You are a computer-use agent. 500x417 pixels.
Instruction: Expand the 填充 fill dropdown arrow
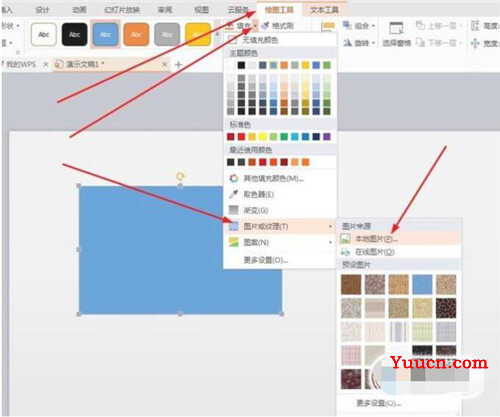[255, 25]
